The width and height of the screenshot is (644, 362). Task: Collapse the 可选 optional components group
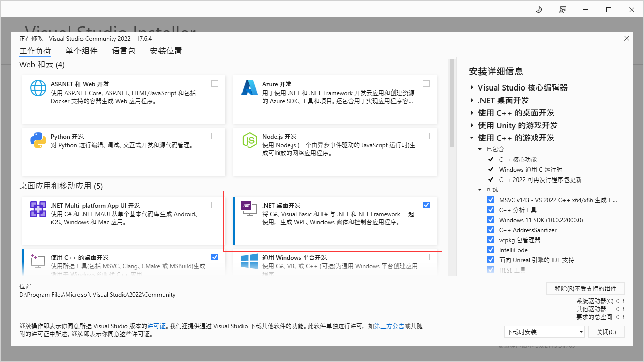click(x=480, y=190)
